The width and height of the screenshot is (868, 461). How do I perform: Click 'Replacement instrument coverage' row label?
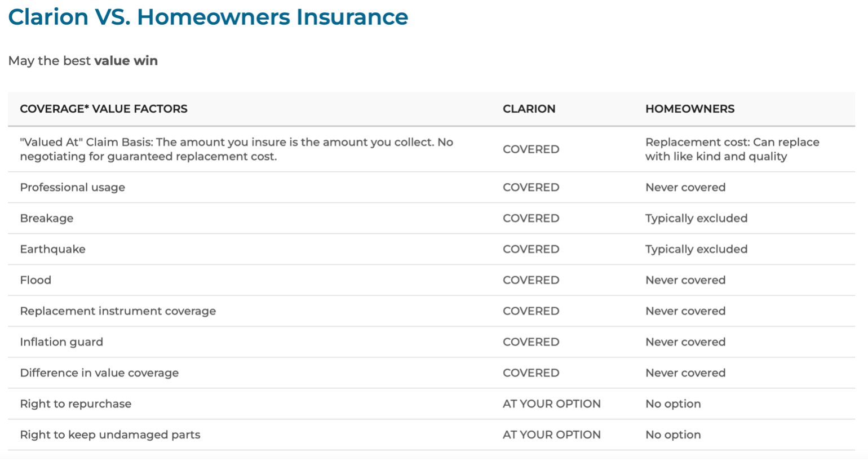coord(118,311)
